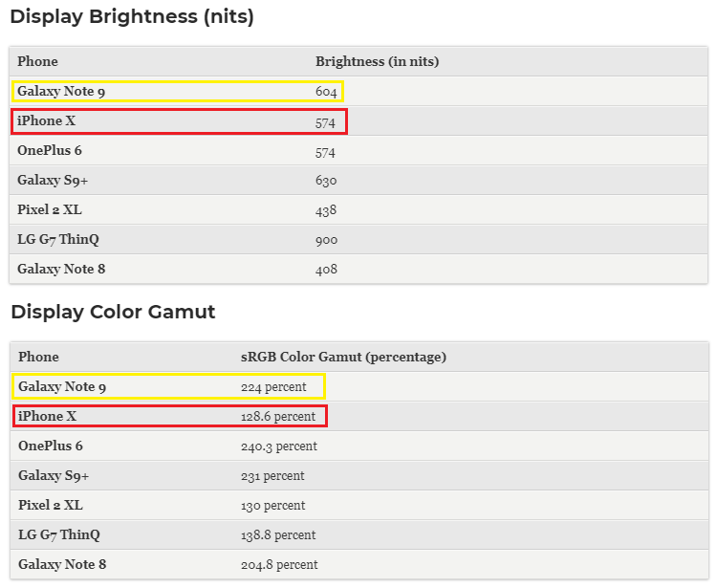Select the Galaxy Note 9 brightness row

coord(358,92)
